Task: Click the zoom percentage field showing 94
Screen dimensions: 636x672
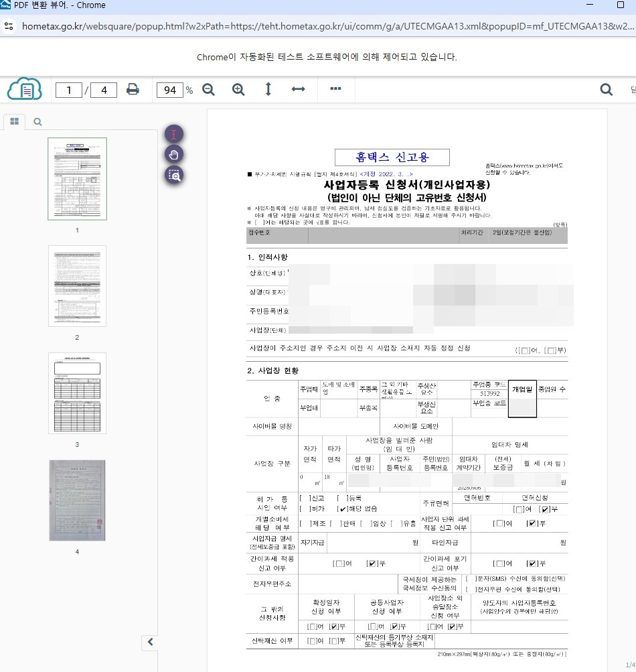Action: click(x=170, y=90)
